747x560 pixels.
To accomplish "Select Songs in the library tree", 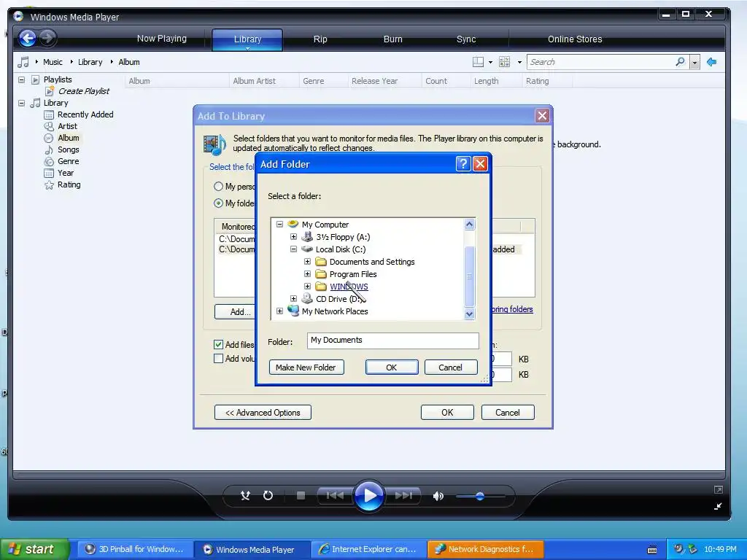I will pos(68,149).
